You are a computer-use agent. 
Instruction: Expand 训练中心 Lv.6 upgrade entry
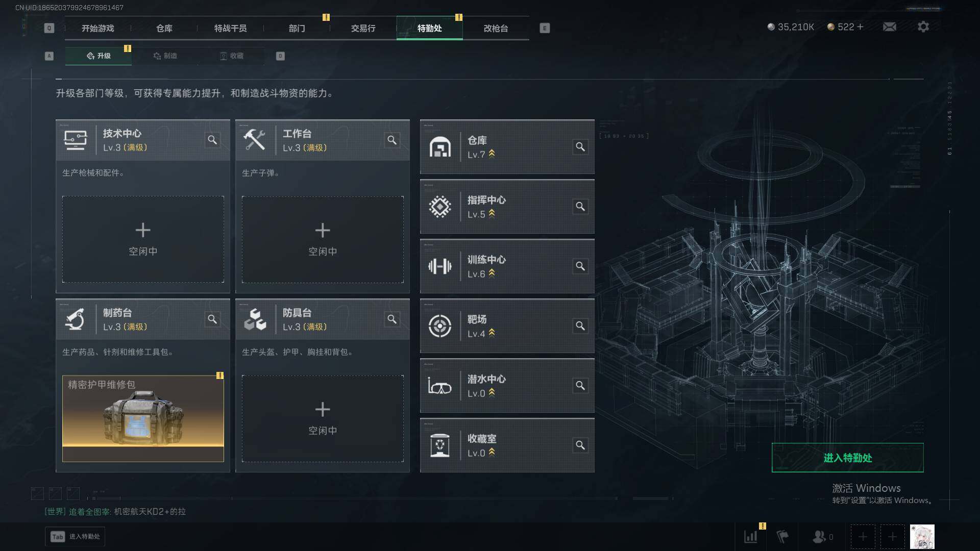[x=507, y=266]
